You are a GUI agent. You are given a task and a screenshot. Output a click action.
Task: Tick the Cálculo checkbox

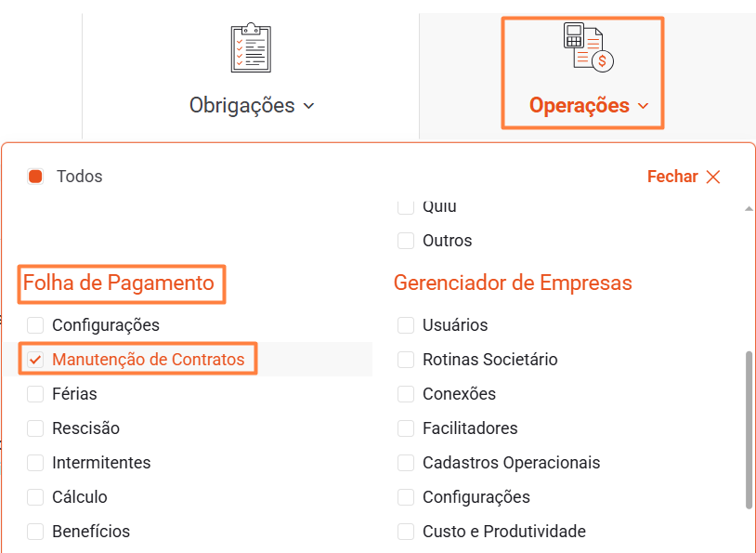(x=35, y=497)
